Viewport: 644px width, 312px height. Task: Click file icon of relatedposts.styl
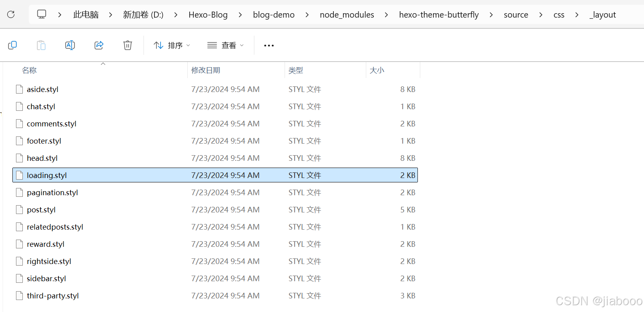click(x=19, y=227)
